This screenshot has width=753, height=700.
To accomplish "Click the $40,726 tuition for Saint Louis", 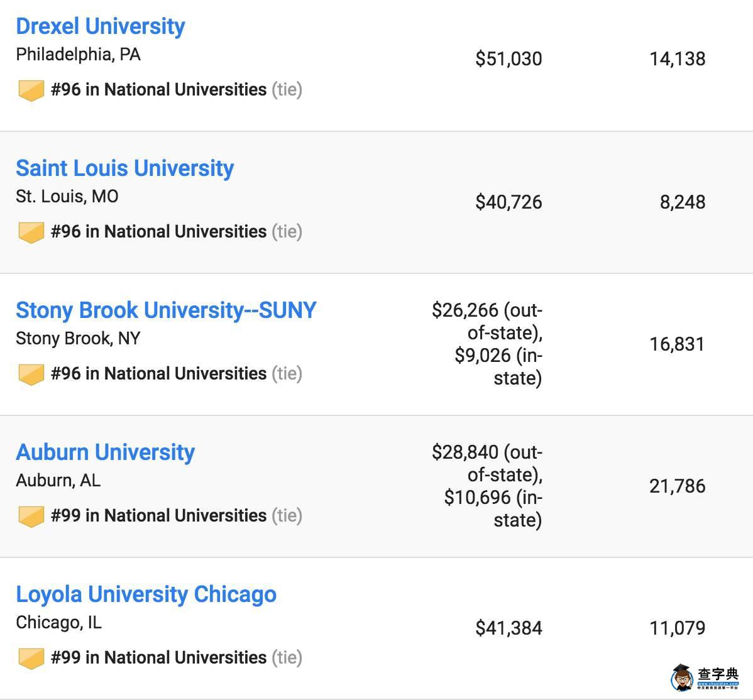I will click(x=508, y=202).
